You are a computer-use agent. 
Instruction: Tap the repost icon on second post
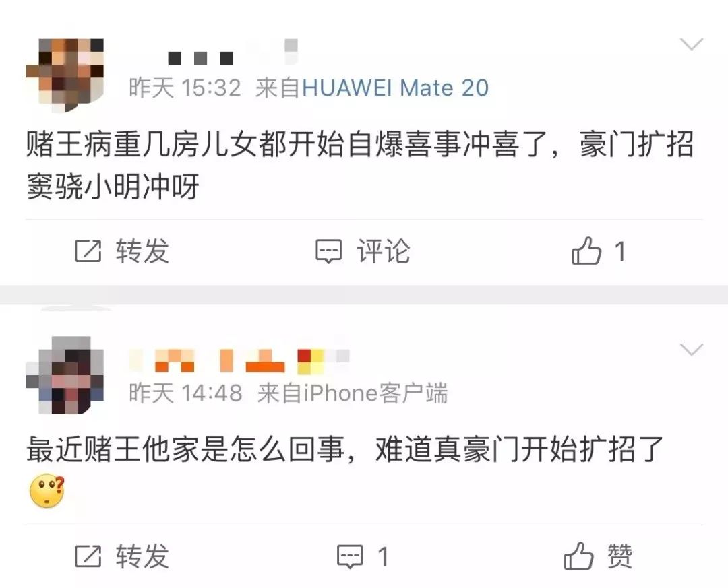point(88,556)
